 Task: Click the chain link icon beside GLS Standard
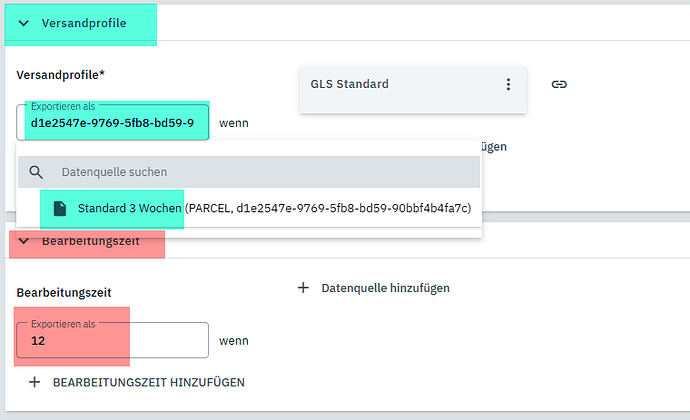559,84
